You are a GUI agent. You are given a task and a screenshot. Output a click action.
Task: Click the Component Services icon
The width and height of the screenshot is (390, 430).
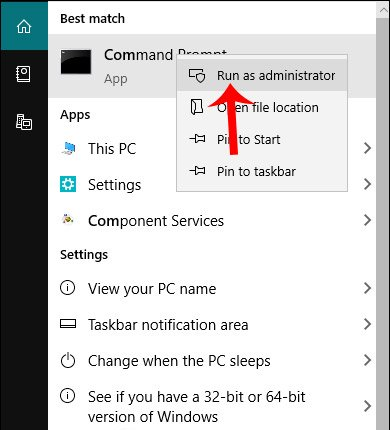pyautogui.click(x=68, y=219)
